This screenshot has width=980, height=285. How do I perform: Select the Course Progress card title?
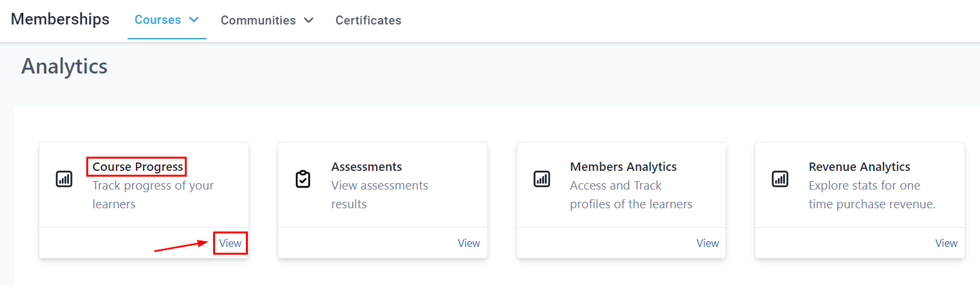coord(138,167)
